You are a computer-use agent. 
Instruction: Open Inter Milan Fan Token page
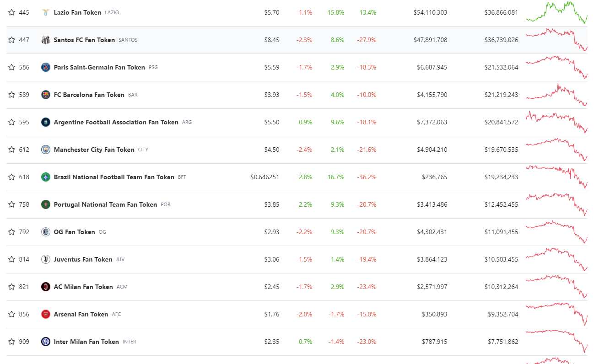coord(86,342)
